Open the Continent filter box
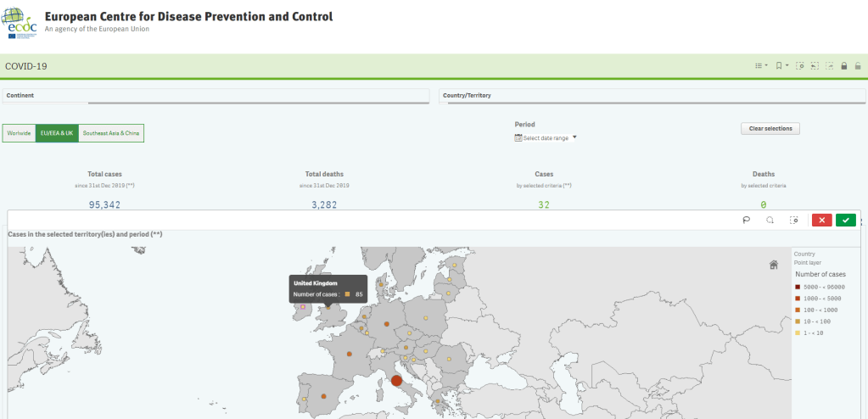868x419 pixels. point(216,96)
